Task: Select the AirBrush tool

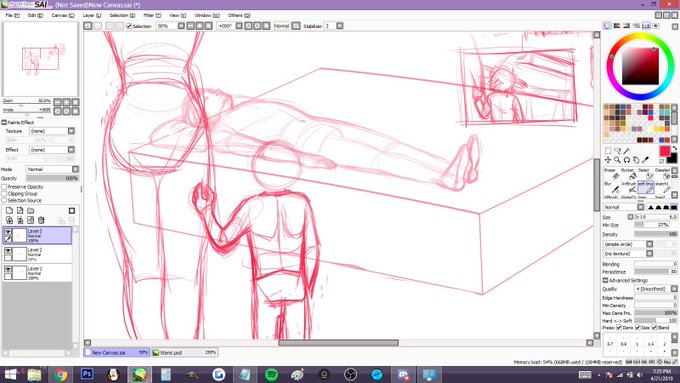Action: [628, 187]
